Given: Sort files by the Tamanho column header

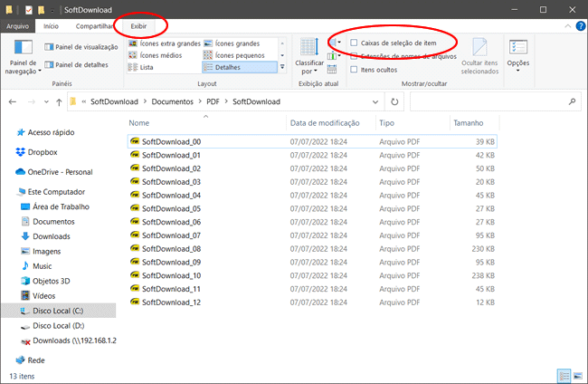Looking at the screenshot, I should pyautogui.click(x=469, y=122).
